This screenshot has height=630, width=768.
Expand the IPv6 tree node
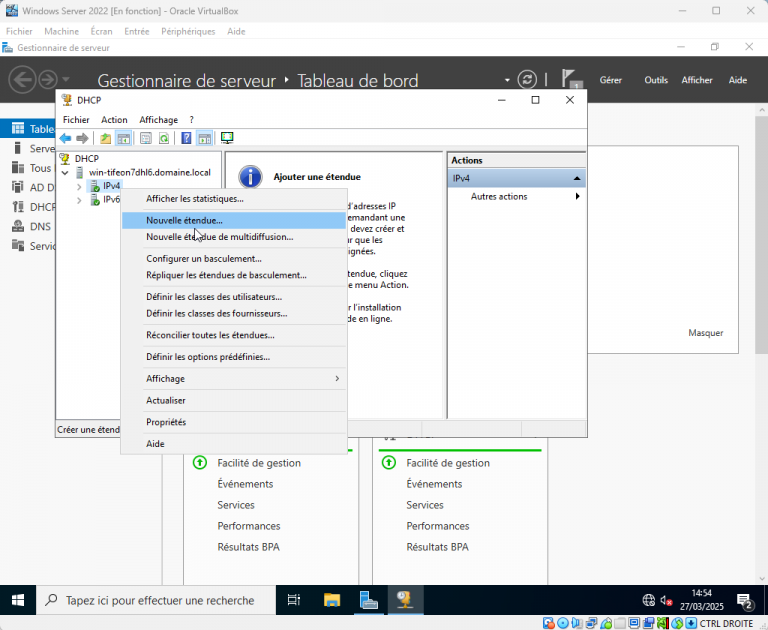[x=79, y=200]
